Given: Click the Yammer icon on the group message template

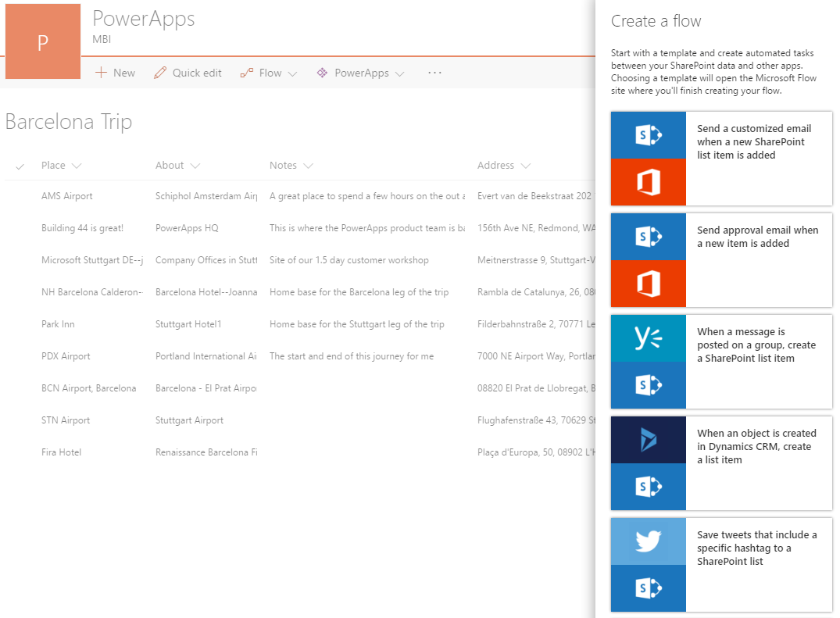Looking at the screenshot, I should tap(648, 338).
